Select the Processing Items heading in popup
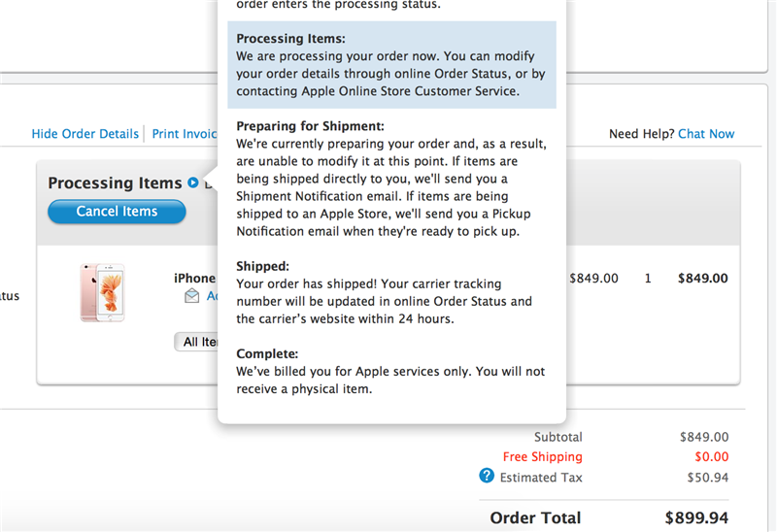 click(290, 39)
